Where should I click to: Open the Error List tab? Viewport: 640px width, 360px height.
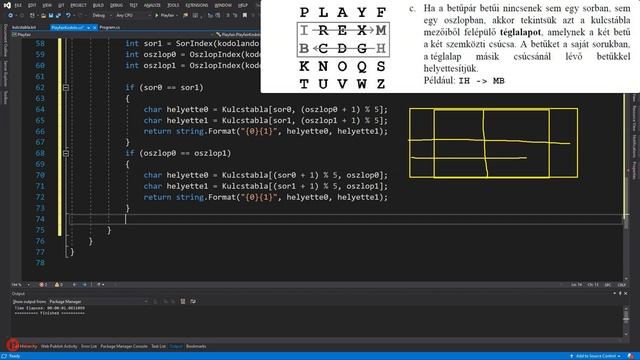pos(89,346)
